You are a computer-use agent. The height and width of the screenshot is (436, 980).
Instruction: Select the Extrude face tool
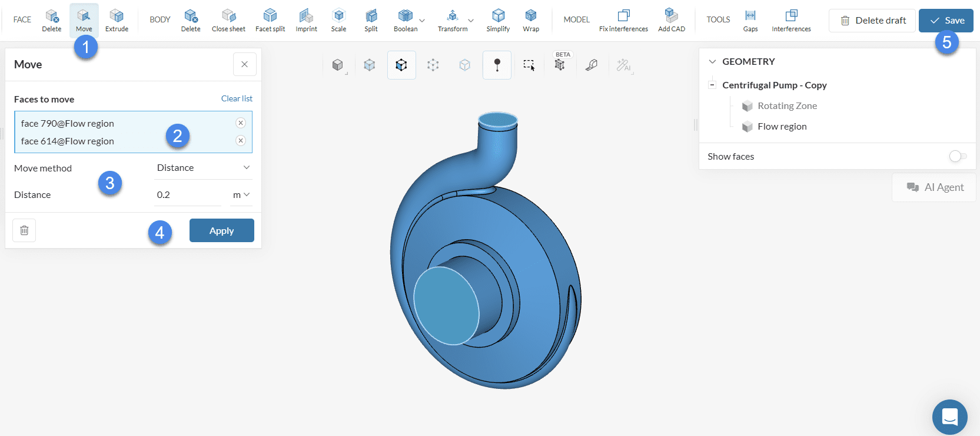tap(117, 20)
